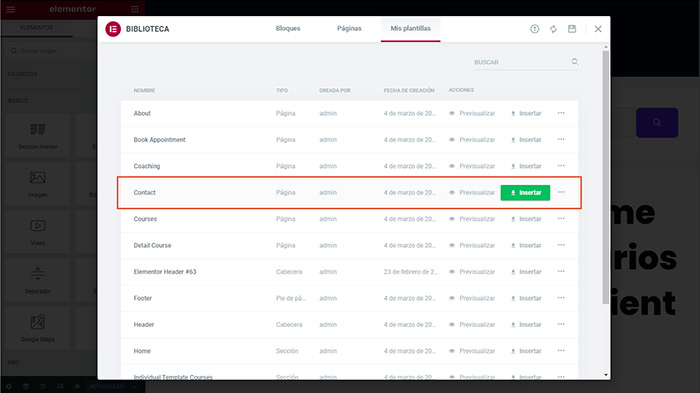Select the Mis plantillas tab

411,29
